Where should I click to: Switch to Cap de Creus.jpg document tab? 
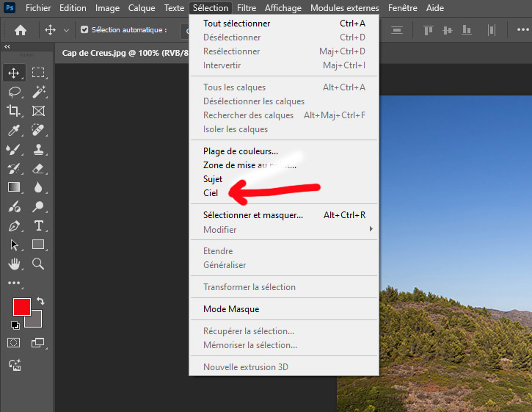(x=125, y=53)
